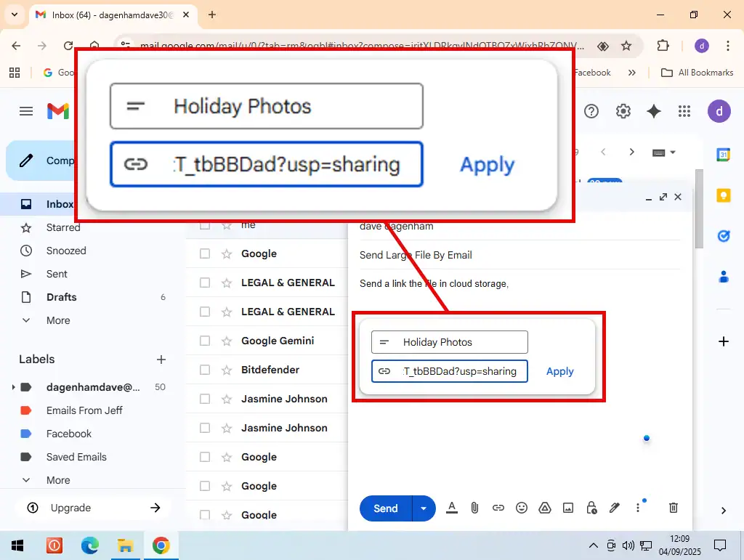Tick the checkbox beside Google Gemini email
Screen dimensions: 744x560
(205, 341)
